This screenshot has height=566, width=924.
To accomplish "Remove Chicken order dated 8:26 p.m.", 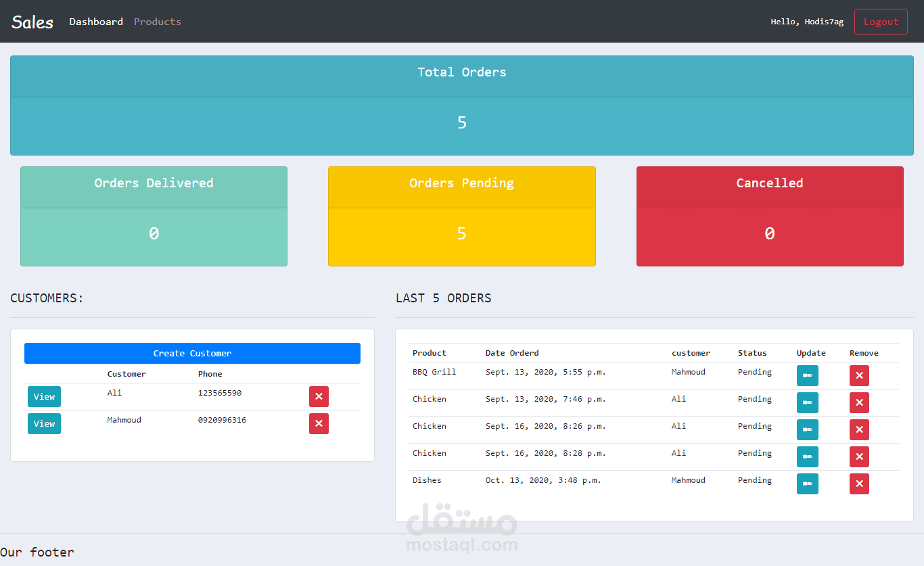I will pyautogui.click(x=859, y=430).
